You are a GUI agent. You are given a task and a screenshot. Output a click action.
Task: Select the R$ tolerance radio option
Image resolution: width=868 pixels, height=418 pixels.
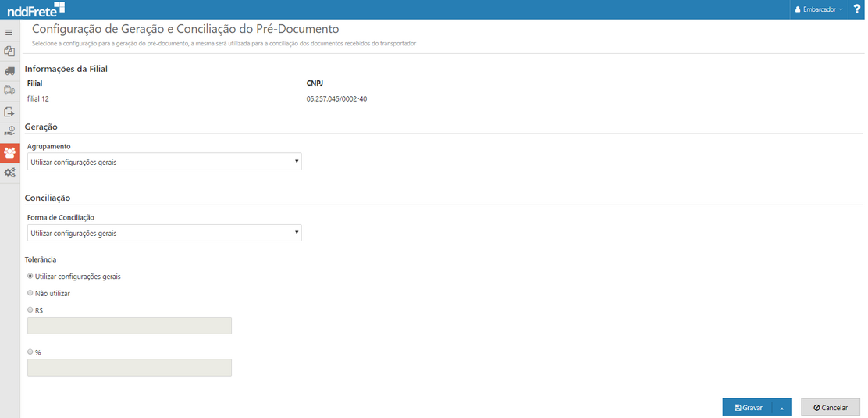pyautogui.click(x=30, y=310)
